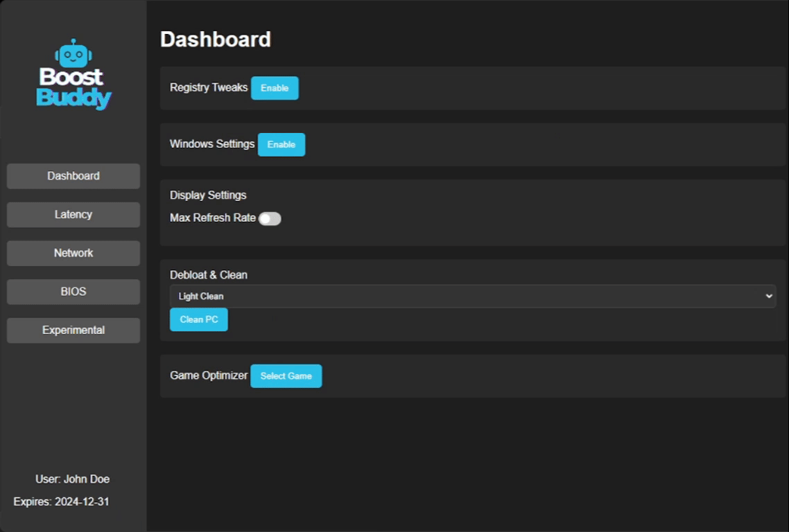Open the Dashboard page from sidebar
Image resolution: width=789 pixels, height=532 pixels.
tap(73, 176)
